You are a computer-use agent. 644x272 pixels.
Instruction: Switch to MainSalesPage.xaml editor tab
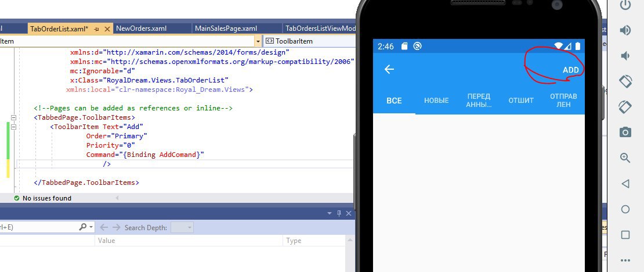(x=226, y=28)
